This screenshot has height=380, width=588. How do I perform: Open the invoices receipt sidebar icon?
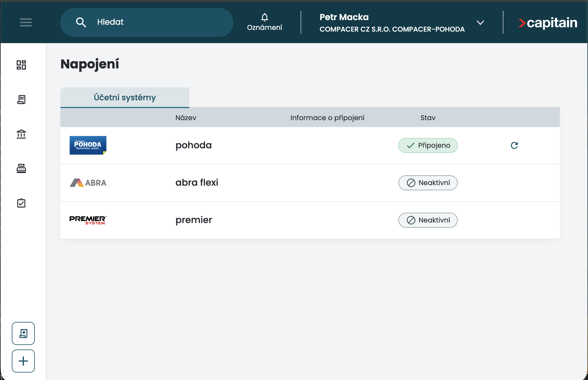(21, 99)
